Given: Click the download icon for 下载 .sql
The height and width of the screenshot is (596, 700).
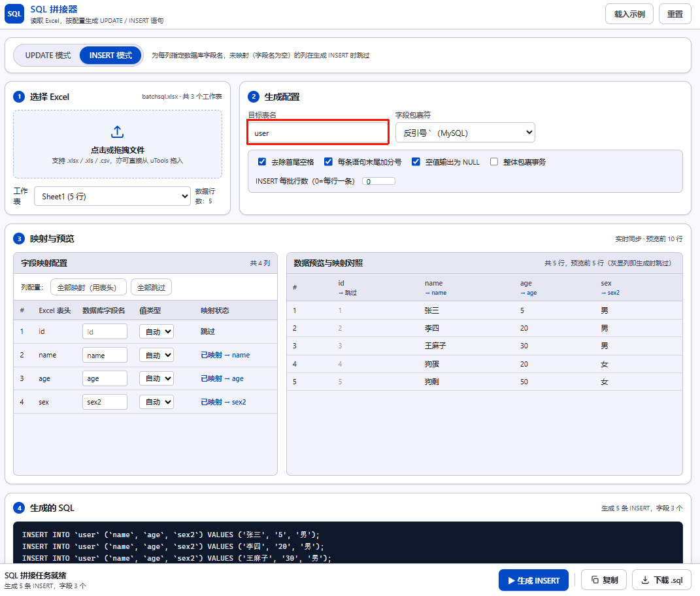Looking at the screenshot, I should pyautogui.click(x=645, y=580).
